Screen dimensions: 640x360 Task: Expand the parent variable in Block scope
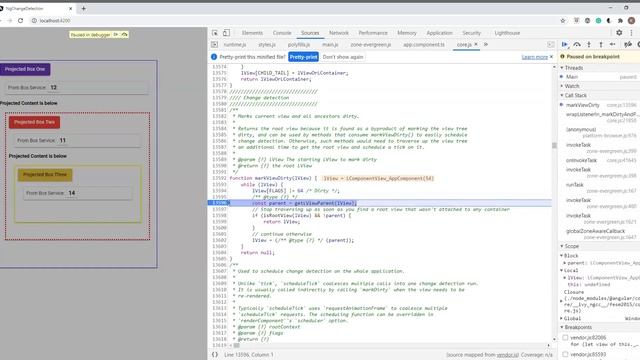pyautogui.click(x=564, y=263)
